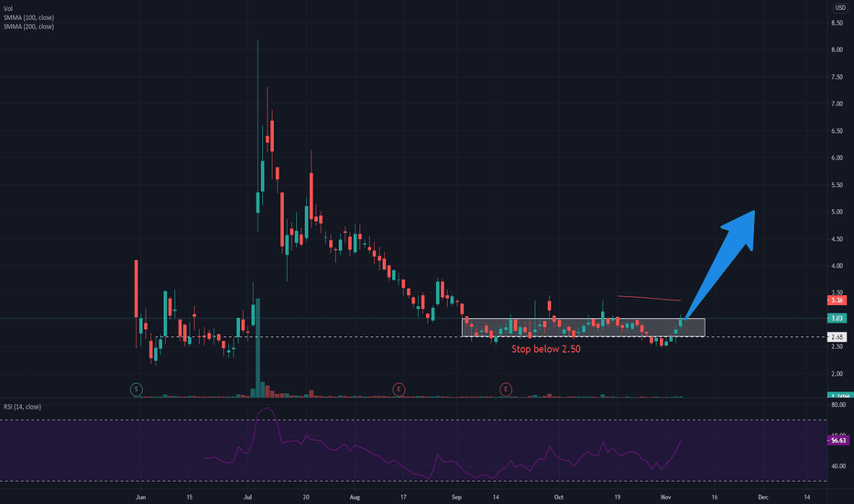Click the purple 56.63 RSI value label
Viewport: 854px width, 504px height.
(838, 440)
